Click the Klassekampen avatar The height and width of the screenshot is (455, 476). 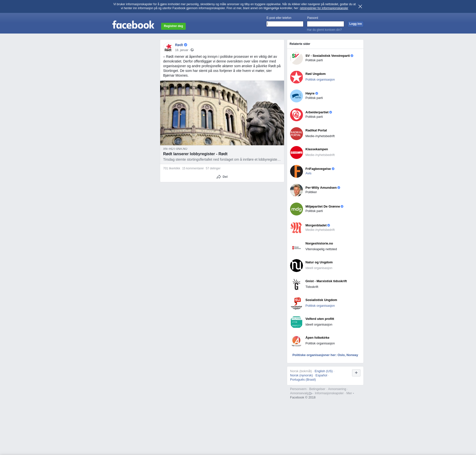(x=297, y=152)
